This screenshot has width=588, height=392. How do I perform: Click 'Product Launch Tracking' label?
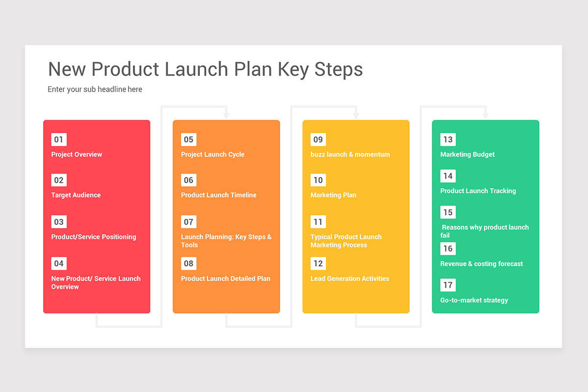(x=478, y=191)
